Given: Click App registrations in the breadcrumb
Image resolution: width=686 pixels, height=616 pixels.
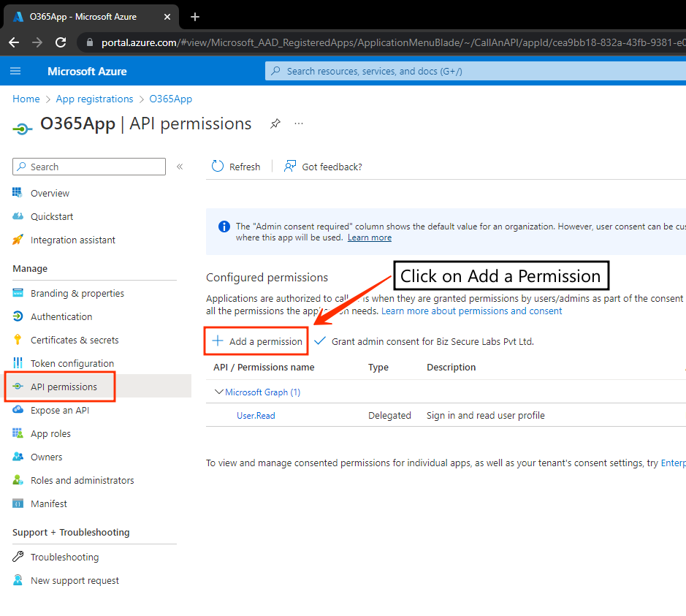Looking at the screenshot, I should (x=94, y=99).
